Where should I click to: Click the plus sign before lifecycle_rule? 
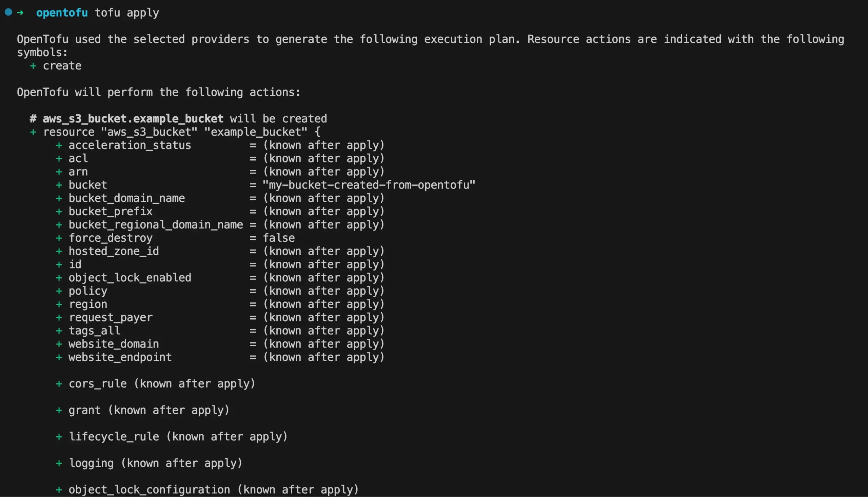[x=59, y=437]
